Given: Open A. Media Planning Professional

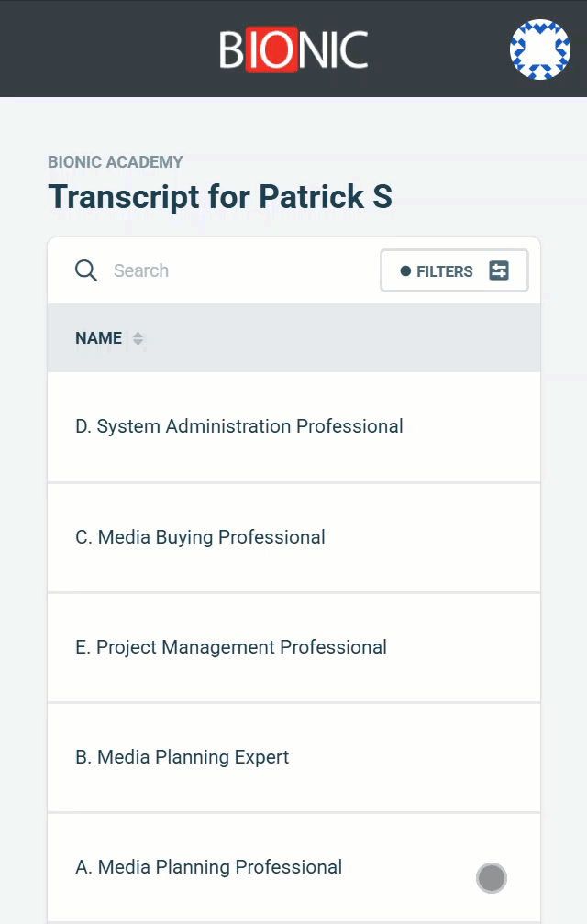Looking at the screenshot, I should click(x=208, y=867).
